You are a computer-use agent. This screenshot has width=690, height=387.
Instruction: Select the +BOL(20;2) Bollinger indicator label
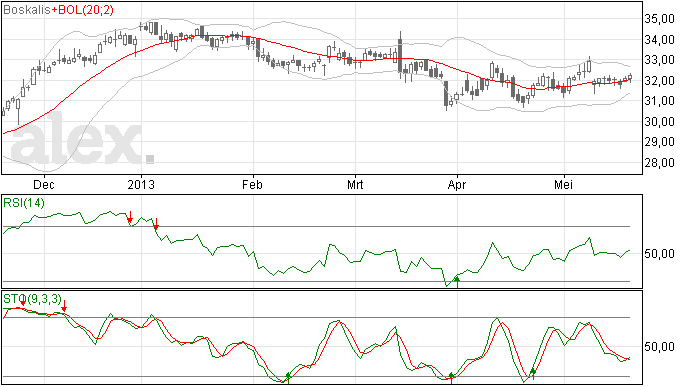[x=82, y=10]
